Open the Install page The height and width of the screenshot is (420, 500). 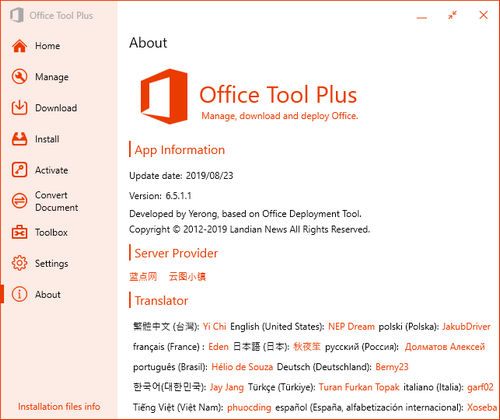tap(47, 139)
